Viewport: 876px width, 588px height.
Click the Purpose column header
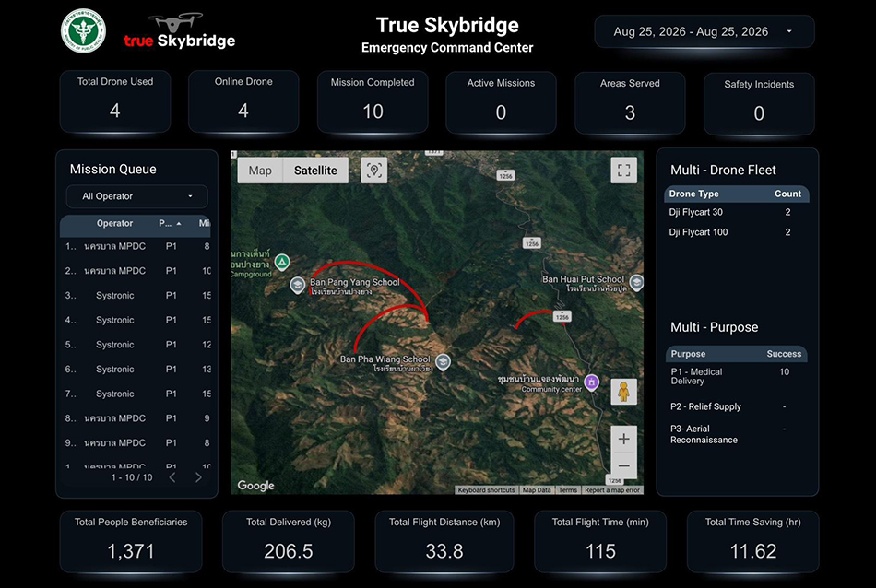(x=688, y=354)
